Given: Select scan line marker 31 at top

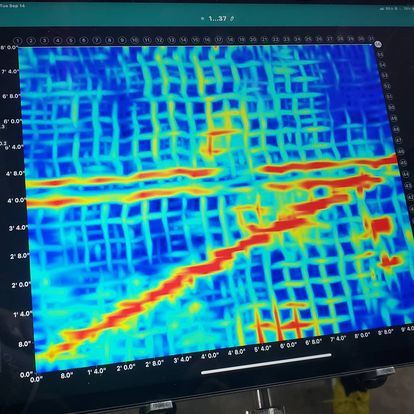Looking at the screenshot, I should coord(371,39).
